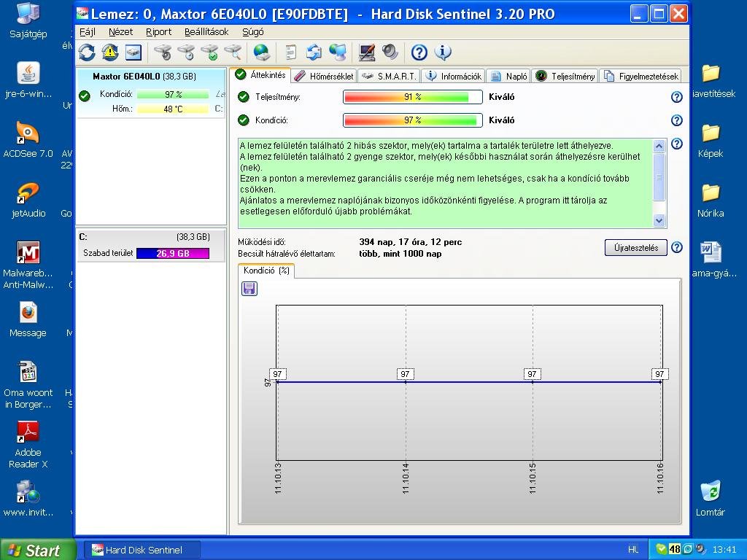The height and width of the screenshot is (560, 747).
Task: Switch to the Információk tab
Action: pyautogui.click(x=453, y=76)
